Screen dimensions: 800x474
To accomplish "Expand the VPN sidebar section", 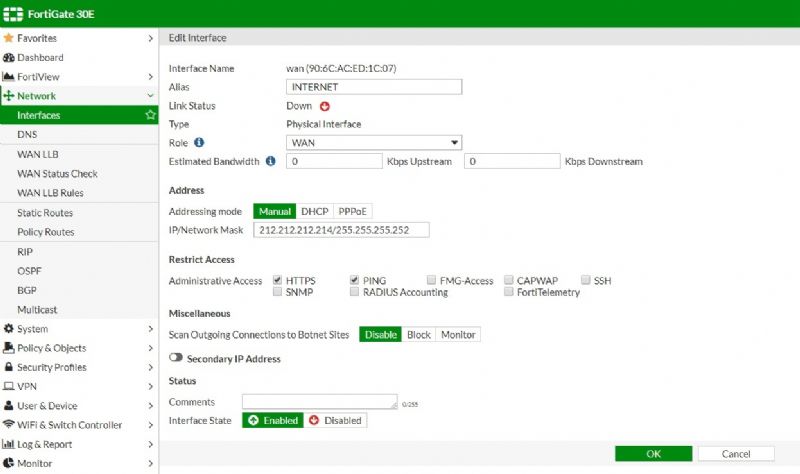I will tap(78, 387).
